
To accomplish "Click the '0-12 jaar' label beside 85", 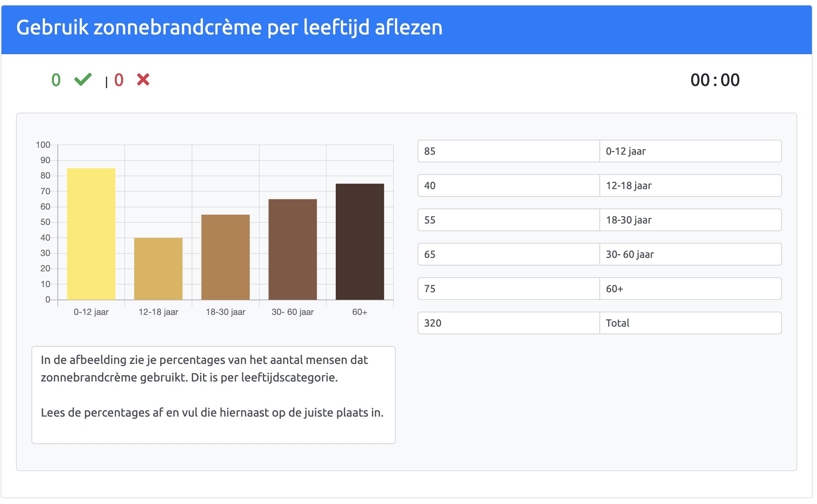I will (x=690, y=151).
